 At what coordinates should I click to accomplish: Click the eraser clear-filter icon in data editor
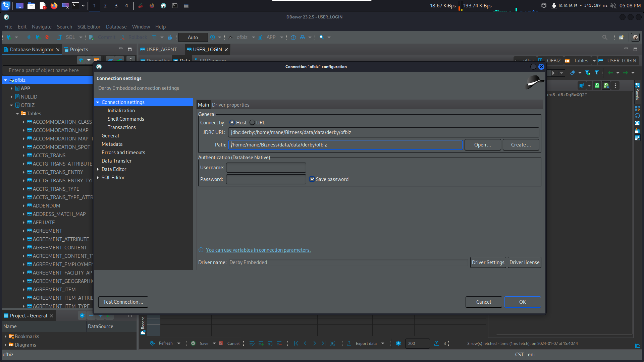coord(573,73)
